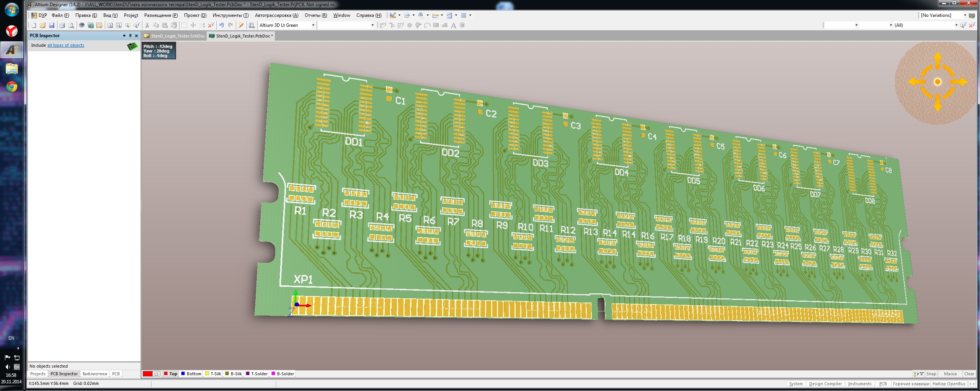Toggle the Snap option in status bar
Viewport: 980px width, 391px height.
pos(931,374)
